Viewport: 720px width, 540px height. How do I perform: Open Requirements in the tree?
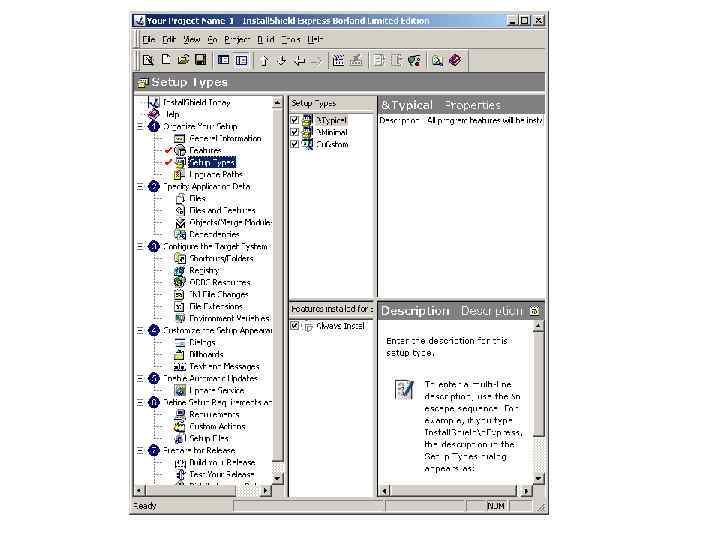click(214, 415)
